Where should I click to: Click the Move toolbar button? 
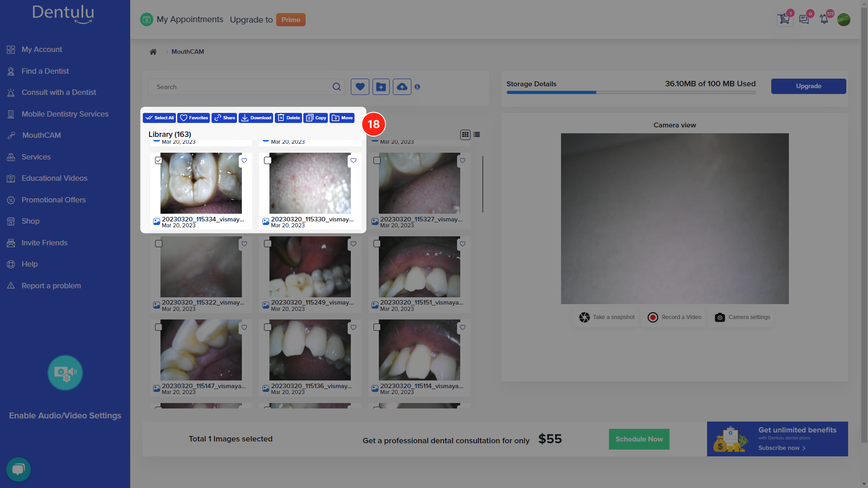click(x=342, y=118)
